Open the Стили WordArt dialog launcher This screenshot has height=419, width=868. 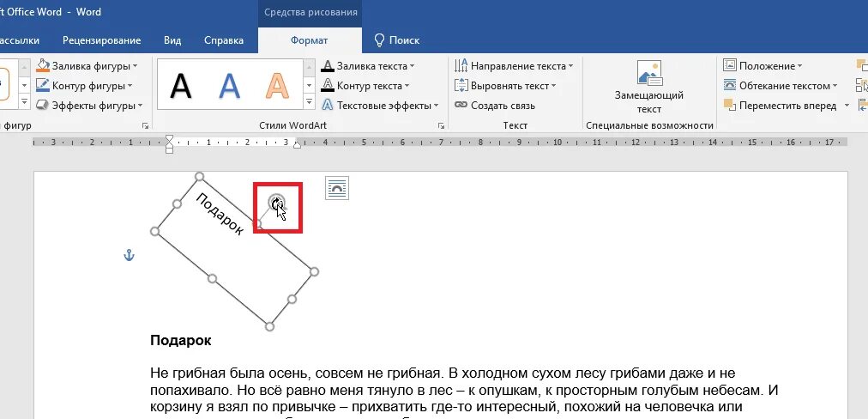tap(441, 126)
